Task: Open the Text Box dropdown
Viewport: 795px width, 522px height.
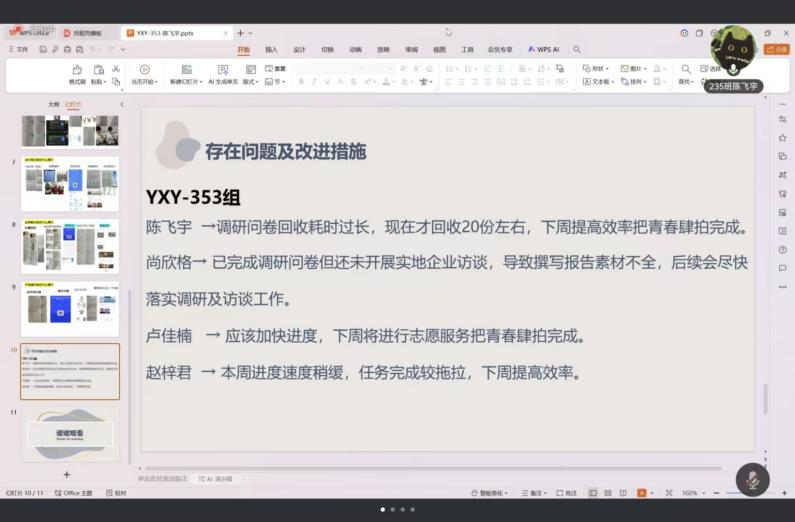Action: point(596,82)
